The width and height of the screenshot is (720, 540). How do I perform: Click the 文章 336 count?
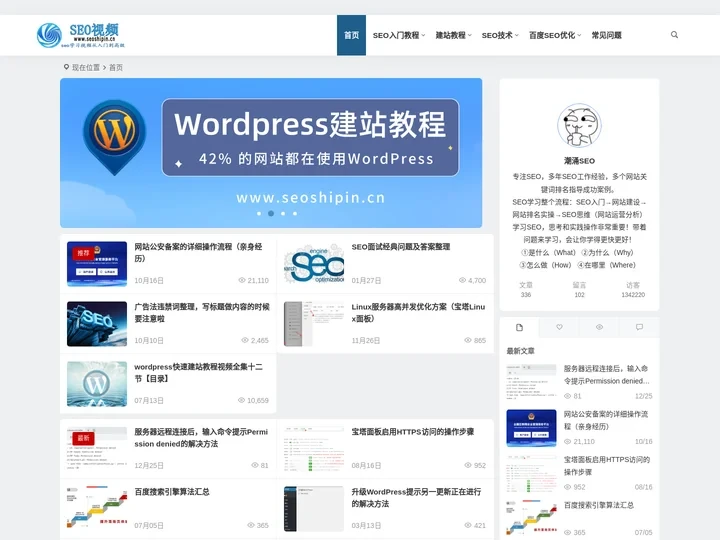526,290
